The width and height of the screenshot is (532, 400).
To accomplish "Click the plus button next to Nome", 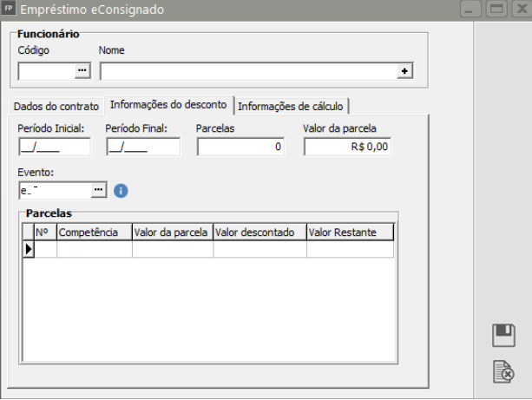I will (x=404, y=71).
